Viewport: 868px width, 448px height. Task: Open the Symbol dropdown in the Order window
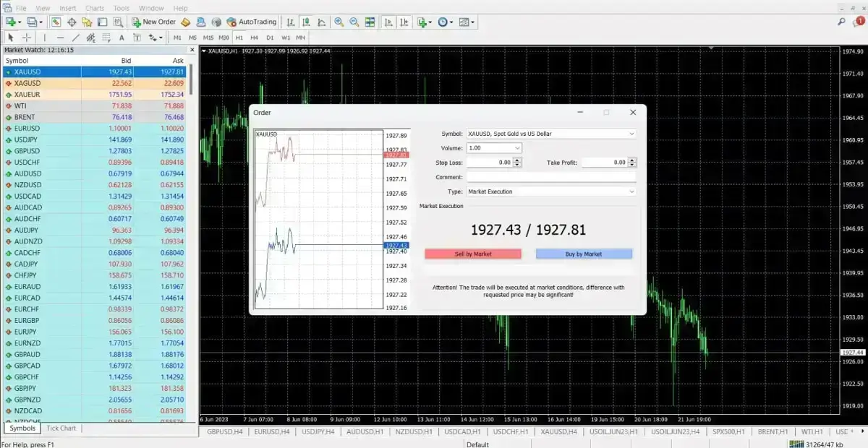point(631,133)
